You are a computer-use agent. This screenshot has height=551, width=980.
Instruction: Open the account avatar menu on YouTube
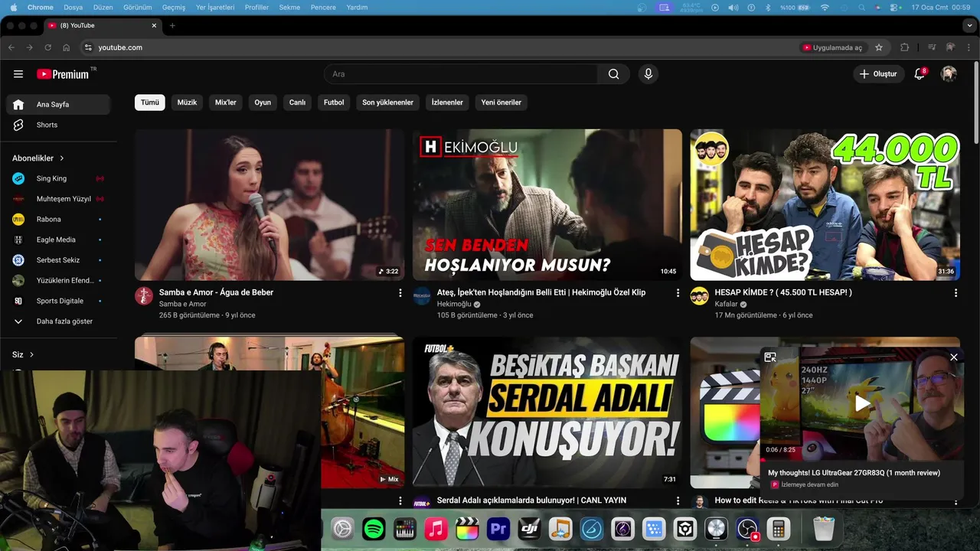(x=949, y=74)
